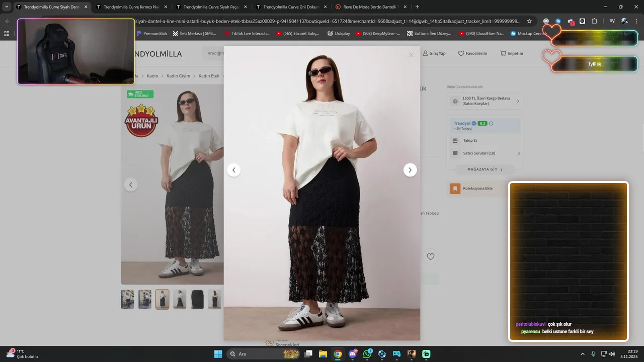Click the MAĞAZAYA GİT button
This screenshot has width=644, height=362.
pos(485,169)
